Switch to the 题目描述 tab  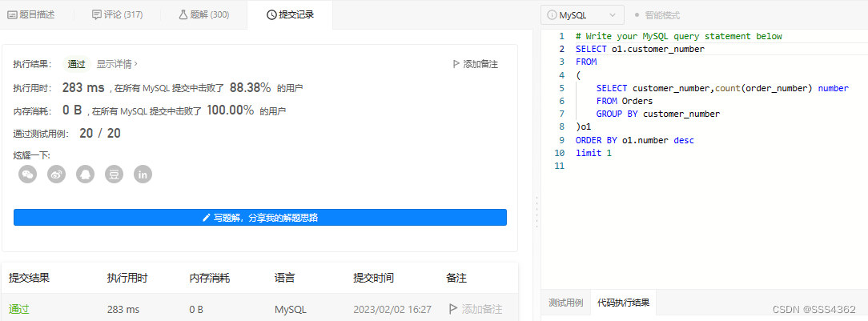tap(31, 14)
